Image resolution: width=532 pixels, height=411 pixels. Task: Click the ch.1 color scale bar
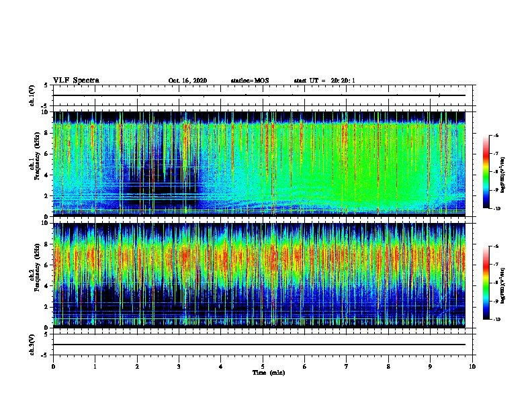click(x=486, y=172)
